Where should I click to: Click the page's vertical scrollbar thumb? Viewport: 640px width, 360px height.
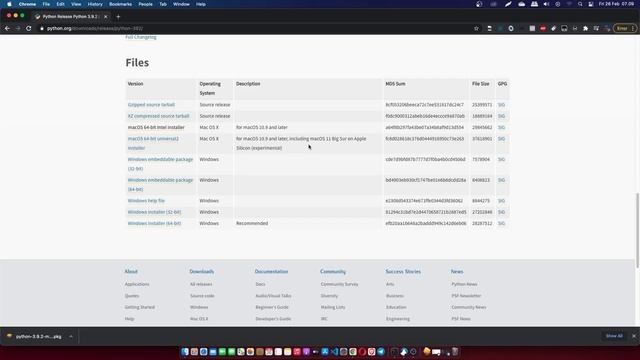pos(637,231)
